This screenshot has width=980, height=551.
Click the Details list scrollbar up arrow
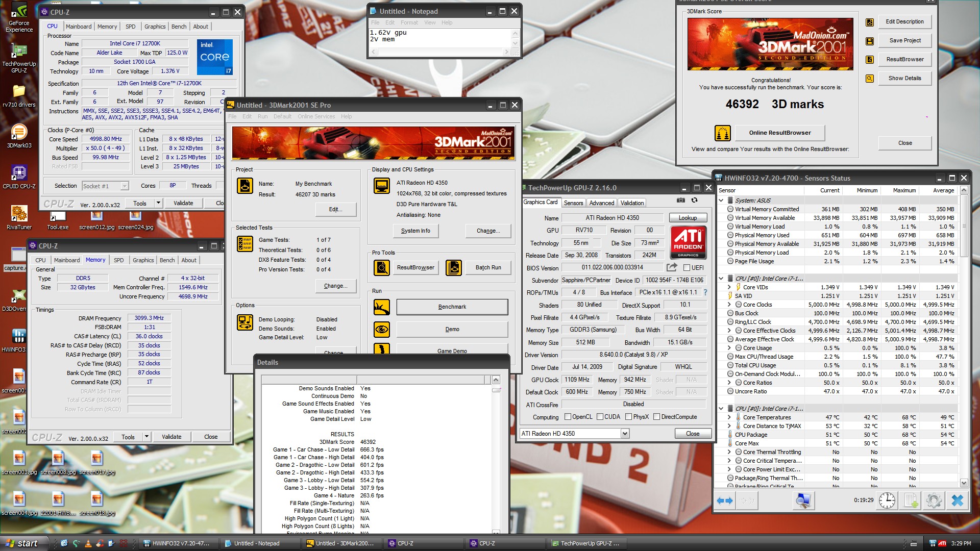pyautogui.click(x=495, y=380)
